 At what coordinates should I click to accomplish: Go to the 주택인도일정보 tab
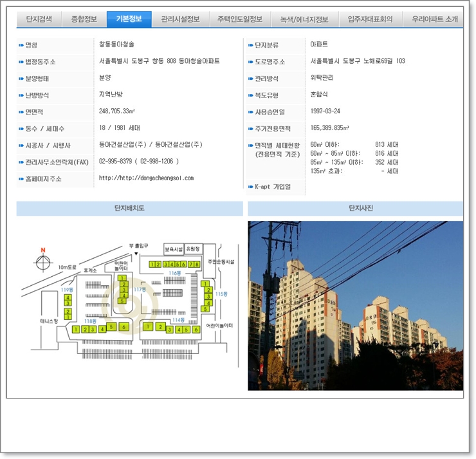tap(240, 19)
